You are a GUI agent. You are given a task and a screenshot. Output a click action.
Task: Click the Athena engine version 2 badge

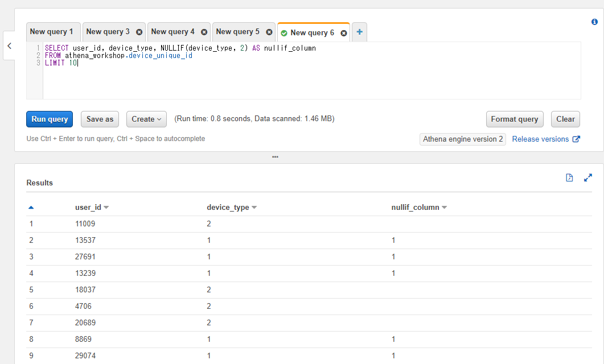(x=462, y=139)
